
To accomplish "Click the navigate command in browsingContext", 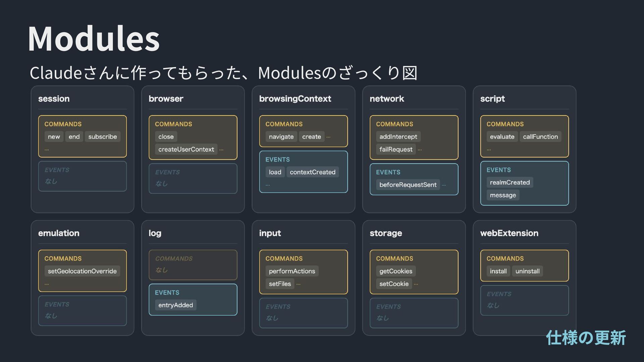I will point(281,137).
